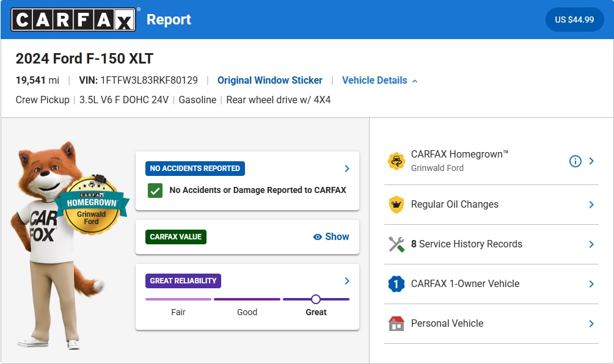Viewport: 614px width, 364px height.
Task: Click the 'Crew Pickup' body style text
Action: coord(42,100)
